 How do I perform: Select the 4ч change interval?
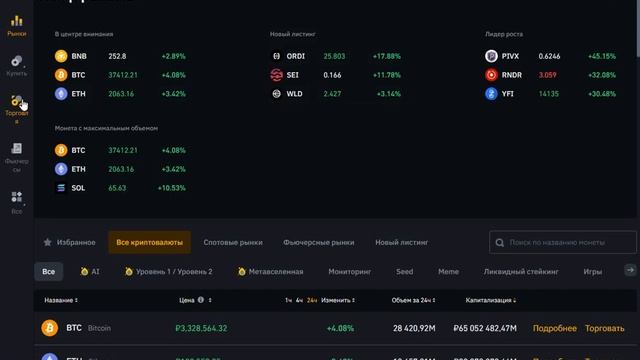point(299,300)
